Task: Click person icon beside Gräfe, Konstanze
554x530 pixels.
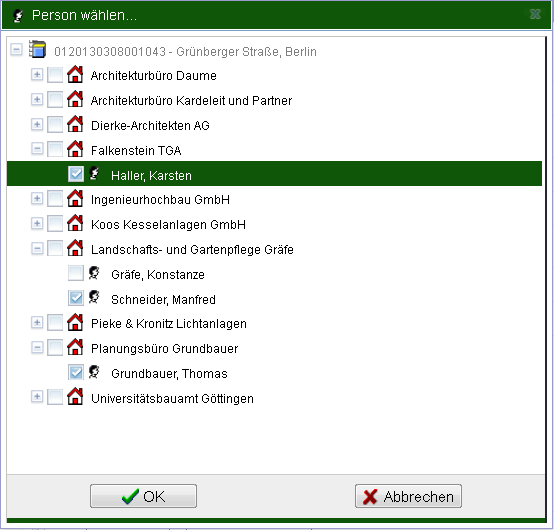Action: coord(94,273)
